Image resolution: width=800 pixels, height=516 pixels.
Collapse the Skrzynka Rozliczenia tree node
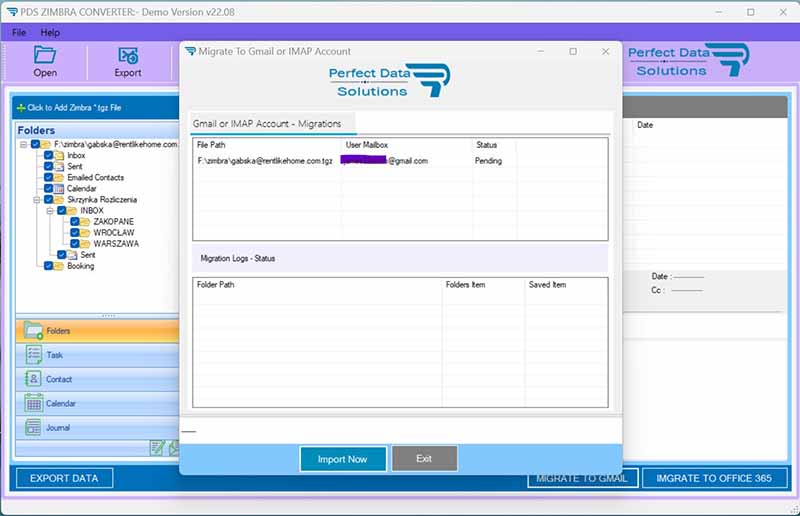pyautogui.click(x=37, y=200)
